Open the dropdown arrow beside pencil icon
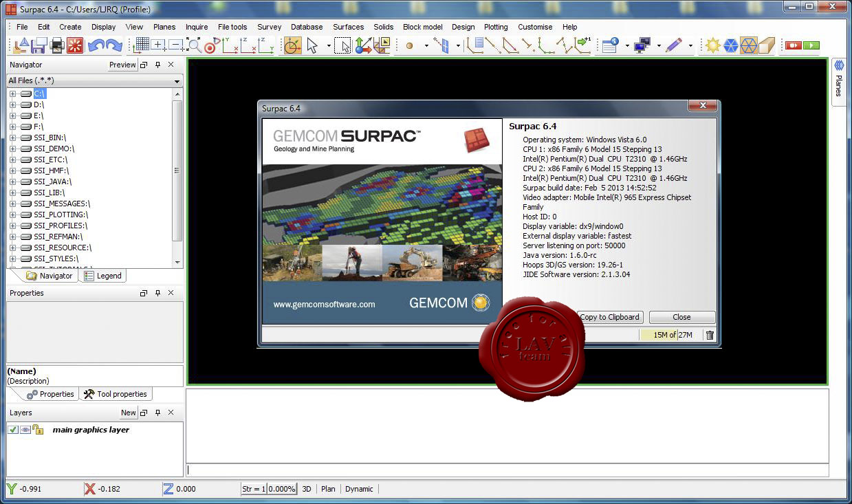Image resolution: width=852 pixels, height=504 pixels. (x=690, y=46)
